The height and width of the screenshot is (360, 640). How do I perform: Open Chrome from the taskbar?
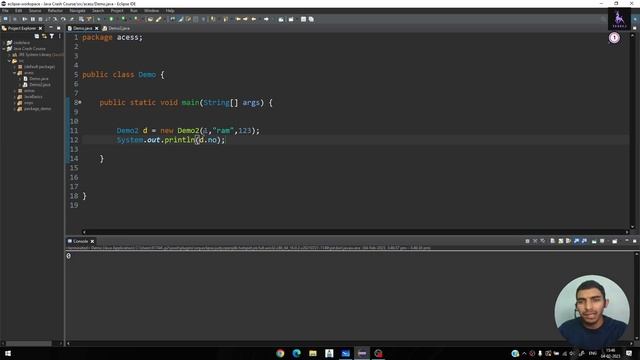(280, 353)
